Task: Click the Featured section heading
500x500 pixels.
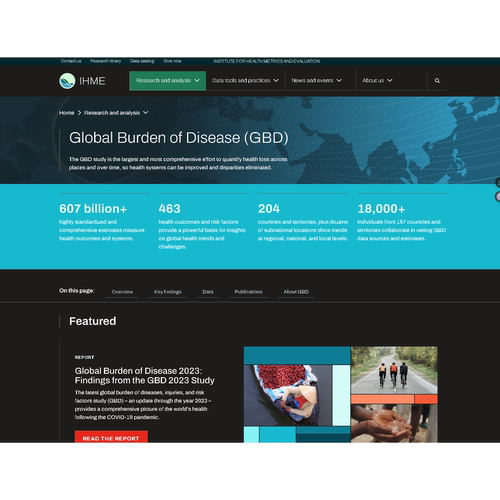Action: click(93, 321)
